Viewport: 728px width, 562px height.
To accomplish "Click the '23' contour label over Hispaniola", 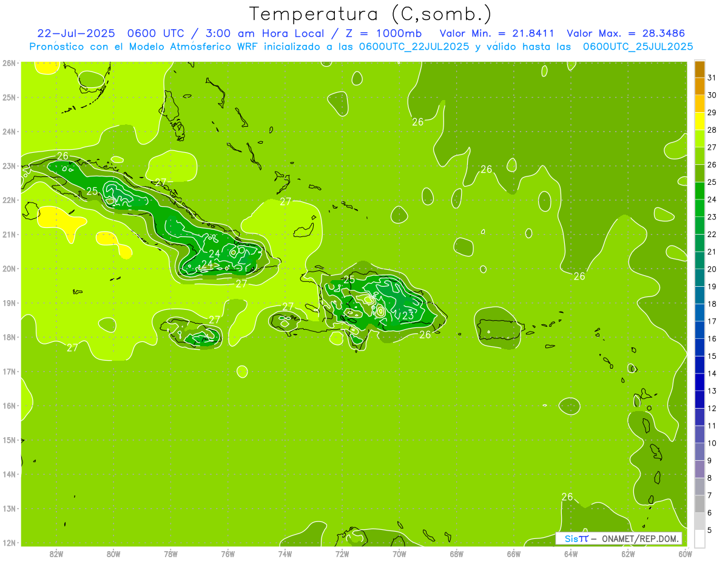I will (408, 315).
